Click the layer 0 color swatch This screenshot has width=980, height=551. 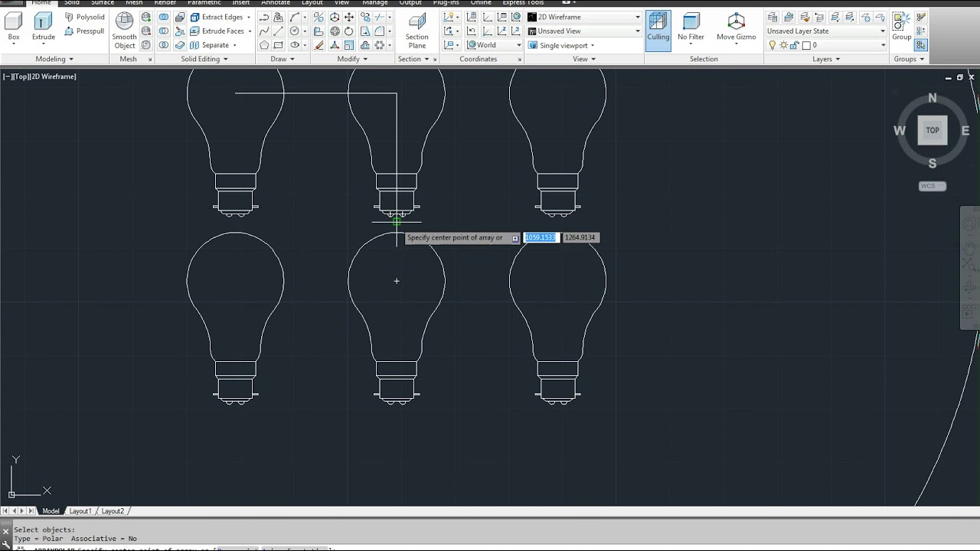pos(805,45)
